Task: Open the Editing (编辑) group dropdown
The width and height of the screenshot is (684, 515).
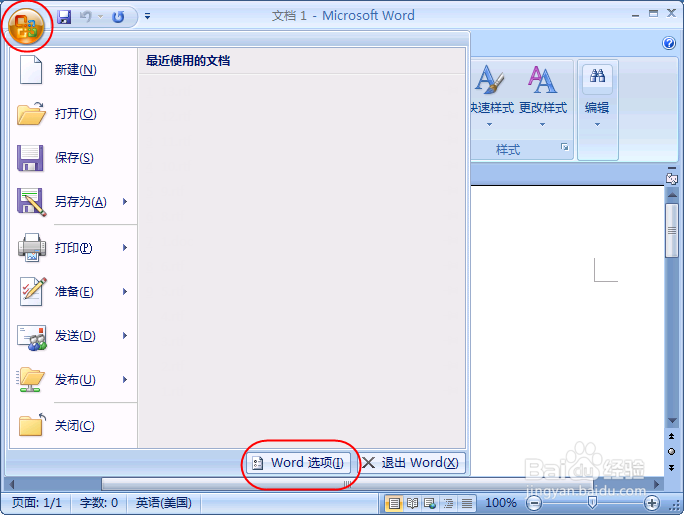Action: tap(597, 97)
